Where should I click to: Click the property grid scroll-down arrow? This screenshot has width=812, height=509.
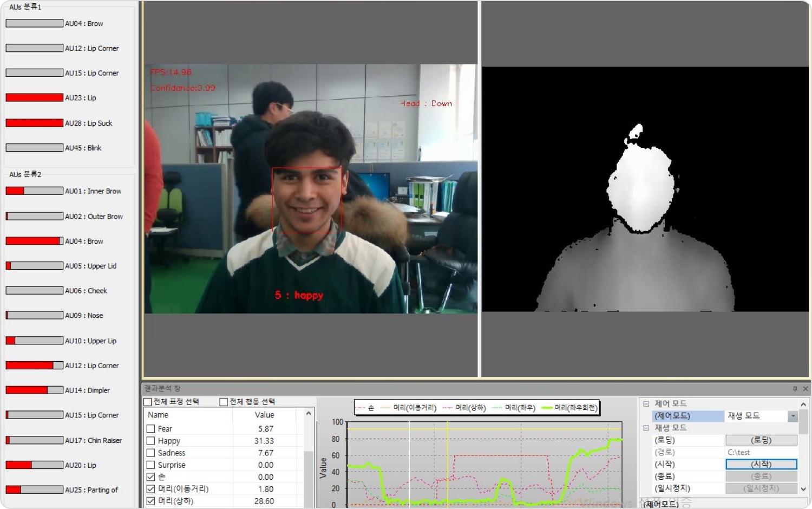pos(803,489)
